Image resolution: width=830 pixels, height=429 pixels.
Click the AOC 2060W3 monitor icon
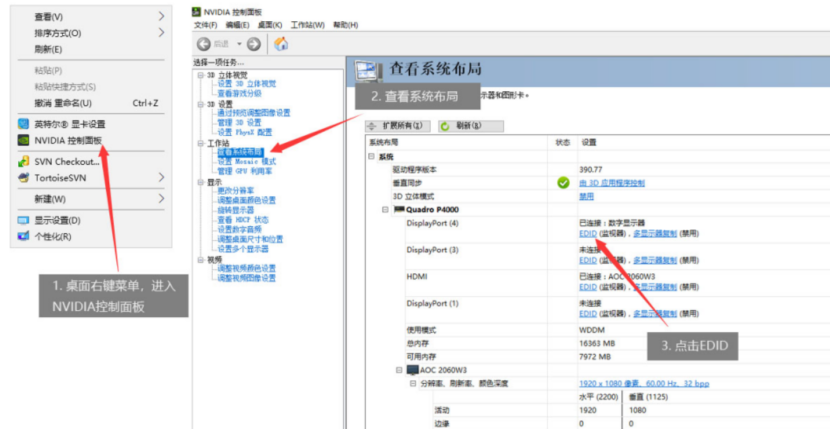coord(412,370)
